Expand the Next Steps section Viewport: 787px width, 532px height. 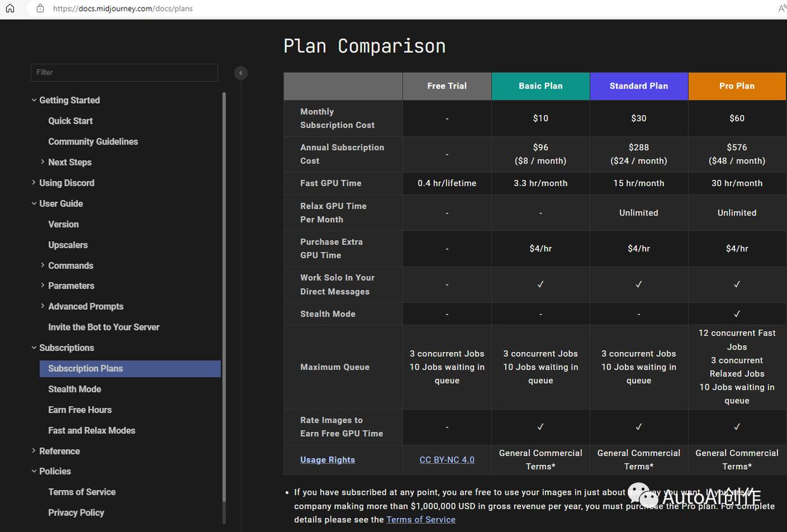[x=42, y=162]
